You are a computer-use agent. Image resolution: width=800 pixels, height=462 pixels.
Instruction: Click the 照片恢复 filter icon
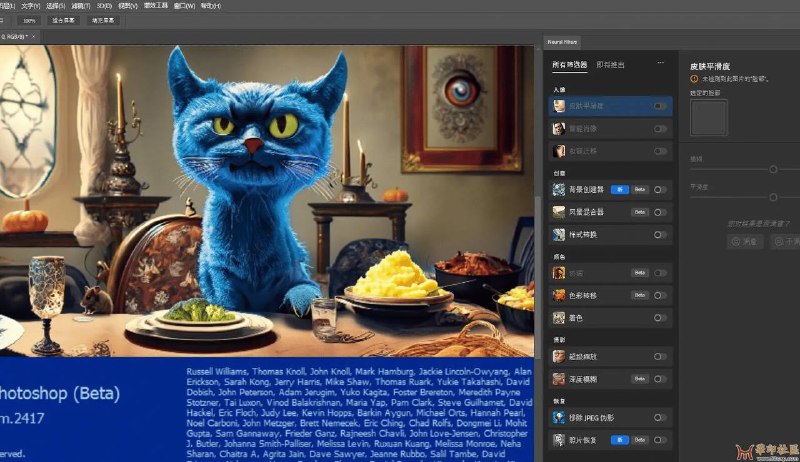[559, 440]
